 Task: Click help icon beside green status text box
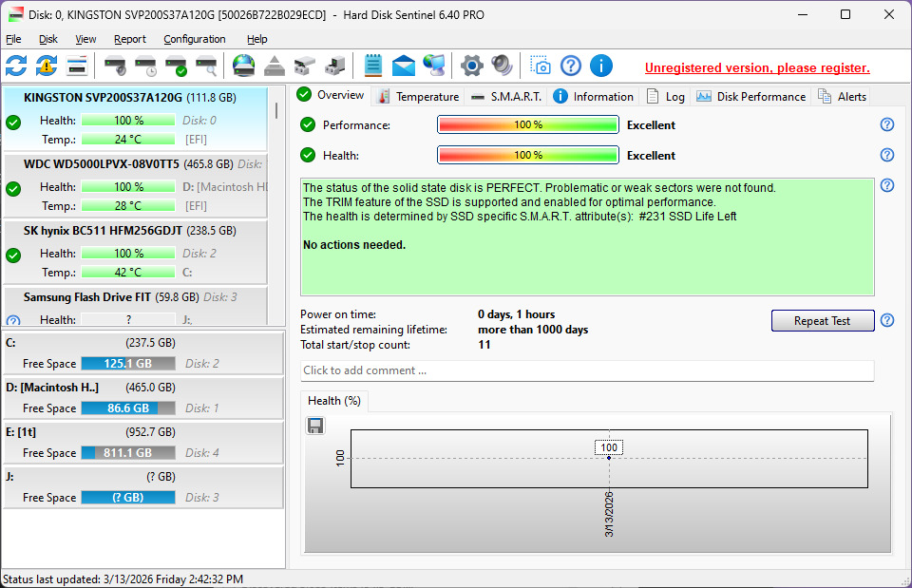click(887, 185)
